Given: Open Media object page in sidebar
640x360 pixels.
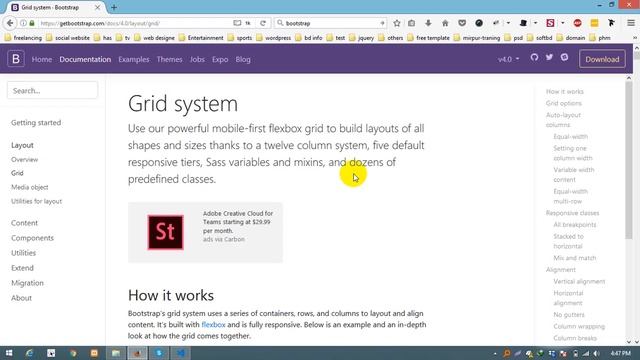Looking at the screenshot, I should point(30,187).
